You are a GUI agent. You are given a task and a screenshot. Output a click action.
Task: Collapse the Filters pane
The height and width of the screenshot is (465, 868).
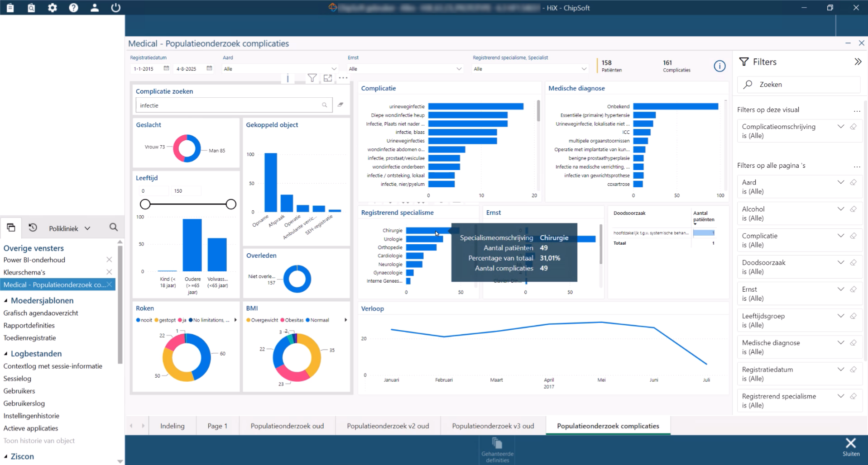858,62
